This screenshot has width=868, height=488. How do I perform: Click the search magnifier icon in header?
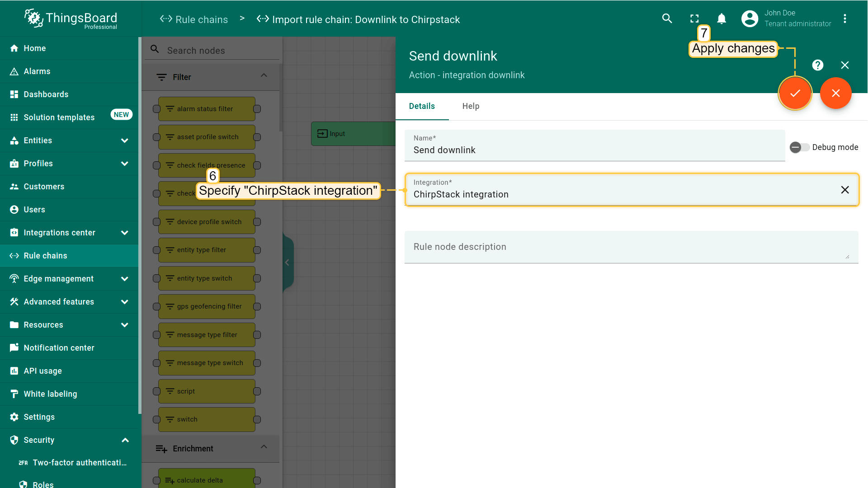667,19
